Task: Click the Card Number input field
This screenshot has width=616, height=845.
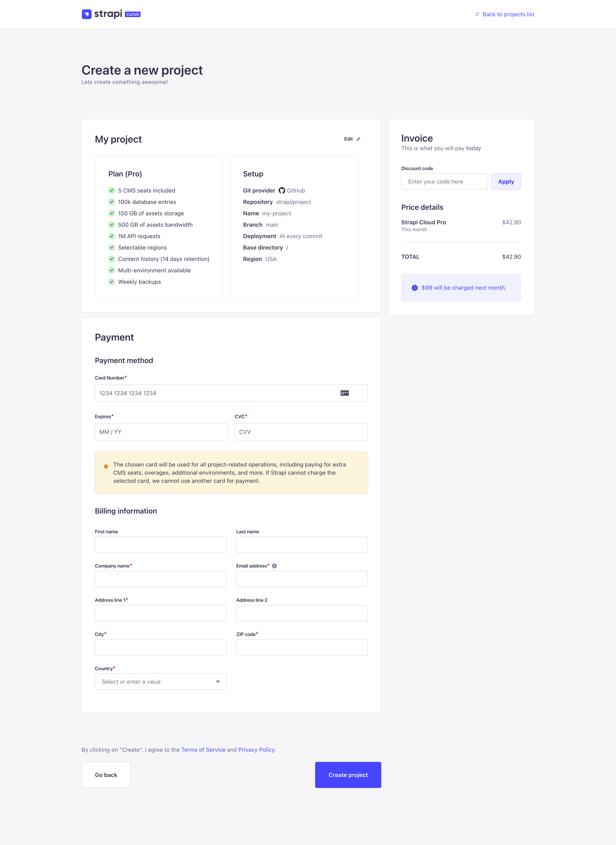Action: (x=231, y=393)
